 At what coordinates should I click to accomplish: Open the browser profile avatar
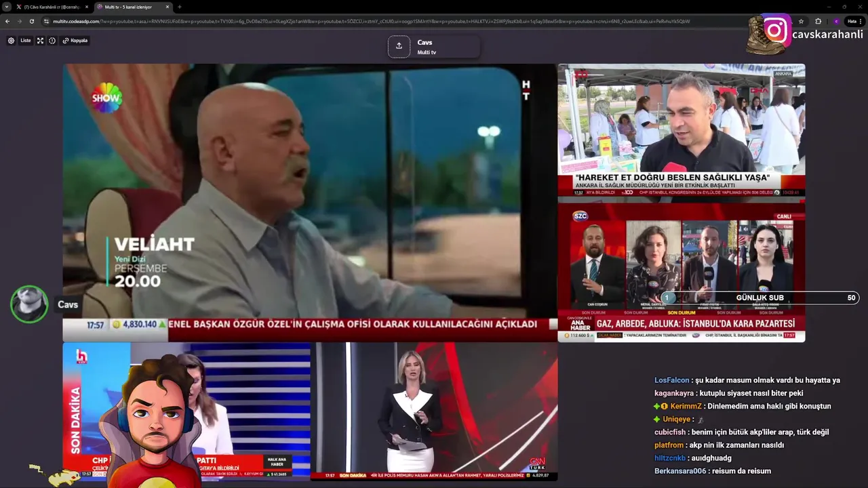pos(835,21)
